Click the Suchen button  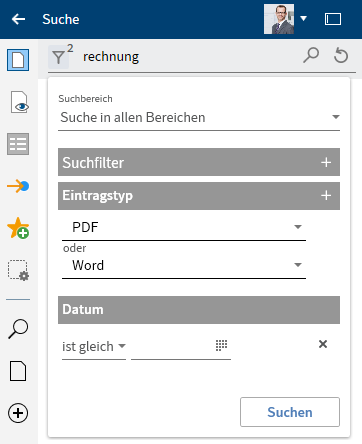pyautogui.click(x=290, y=412)
